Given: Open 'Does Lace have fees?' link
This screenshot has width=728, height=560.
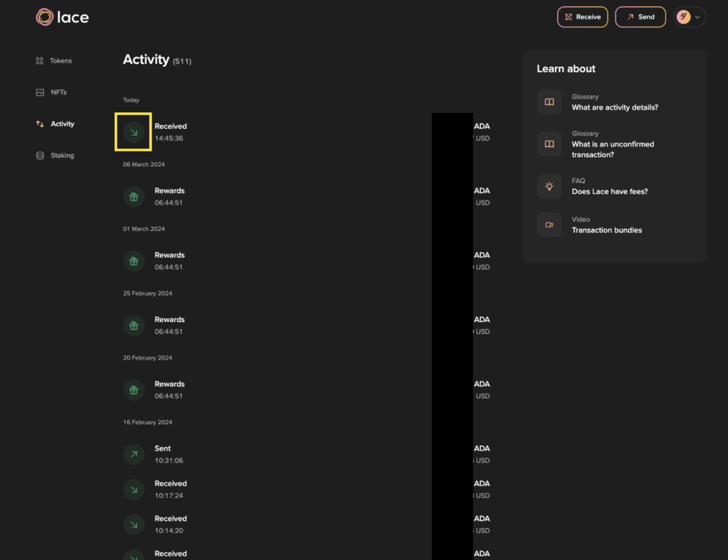Looking at the screenshot, I should pos(609,192).
